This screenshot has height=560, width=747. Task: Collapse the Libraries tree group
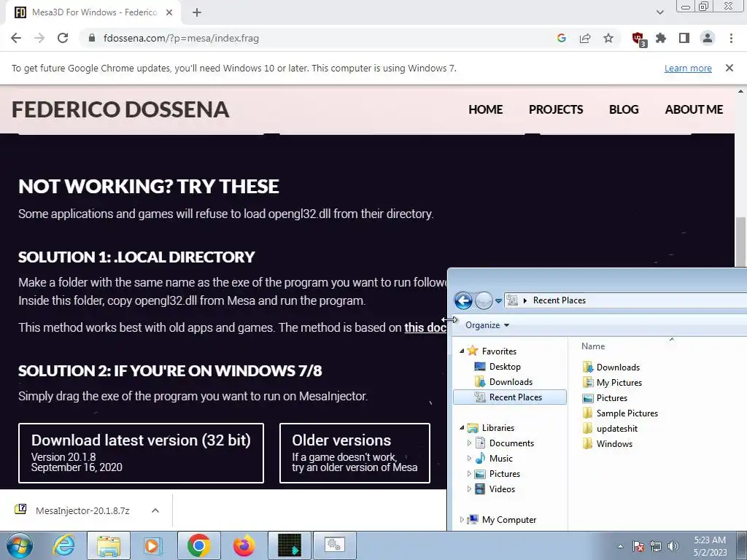point(462,427)
